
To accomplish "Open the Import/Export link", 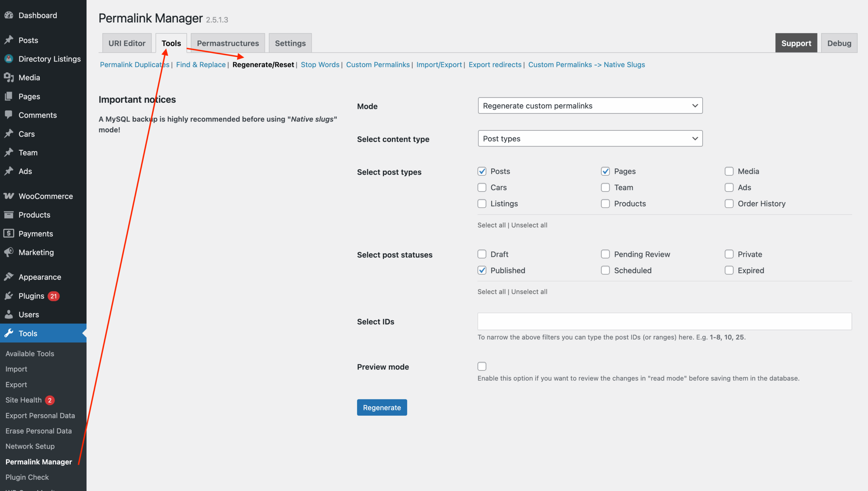I will tap(439, 64).
